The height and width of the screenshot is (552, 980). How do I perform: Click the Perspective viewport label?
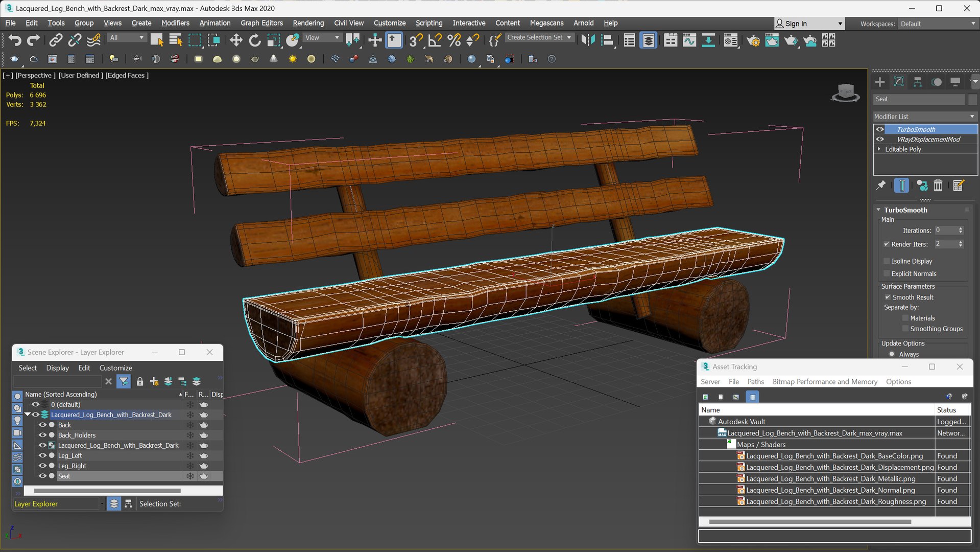tap(35, 75)
